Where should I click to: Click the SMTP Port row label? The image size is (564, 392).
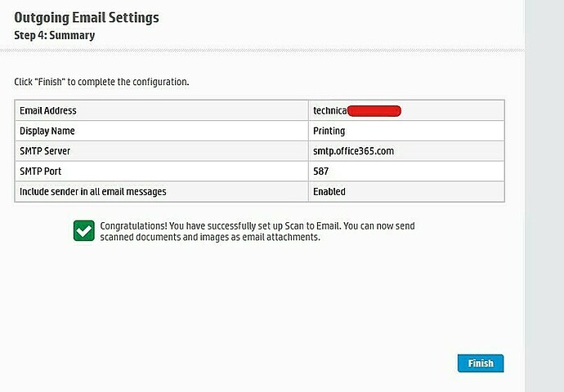click(40, 171)
